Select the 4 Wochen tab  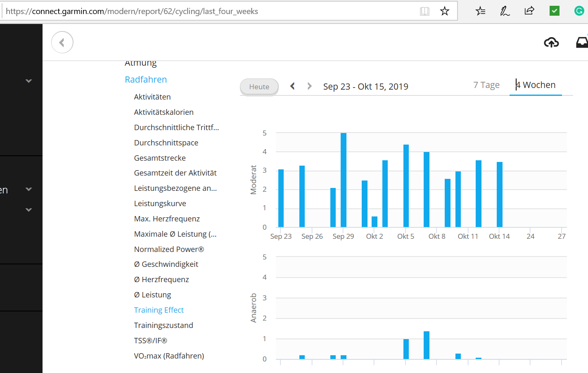click(536, 85)
